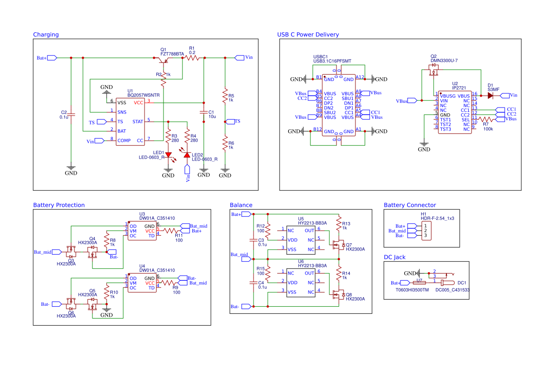This screenshot has height=392, width=554.
Task: Select the U1 BQ2057WSNTR charger IC
Action: pyautogui.click(x=130, y=121)
